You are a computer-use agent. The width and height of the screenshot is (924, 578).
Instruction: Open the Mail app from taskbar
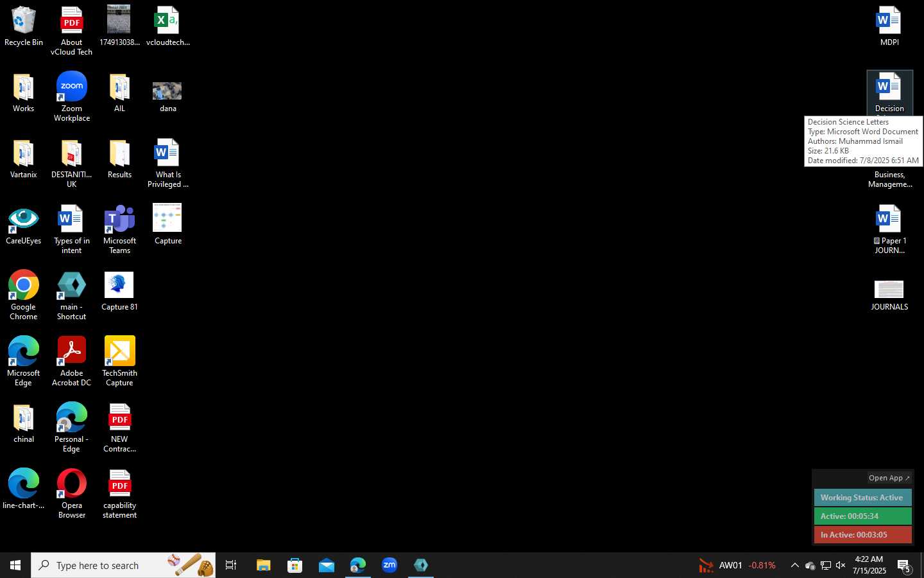[326, 565]
